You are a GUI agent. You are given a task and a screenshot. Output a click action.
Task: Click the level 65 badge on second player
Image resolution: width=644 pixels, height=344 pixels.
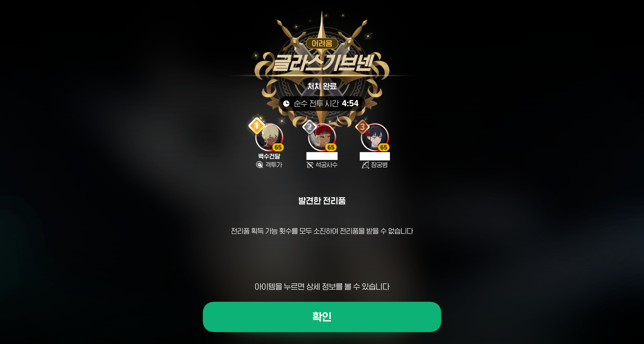pos(331,147)
